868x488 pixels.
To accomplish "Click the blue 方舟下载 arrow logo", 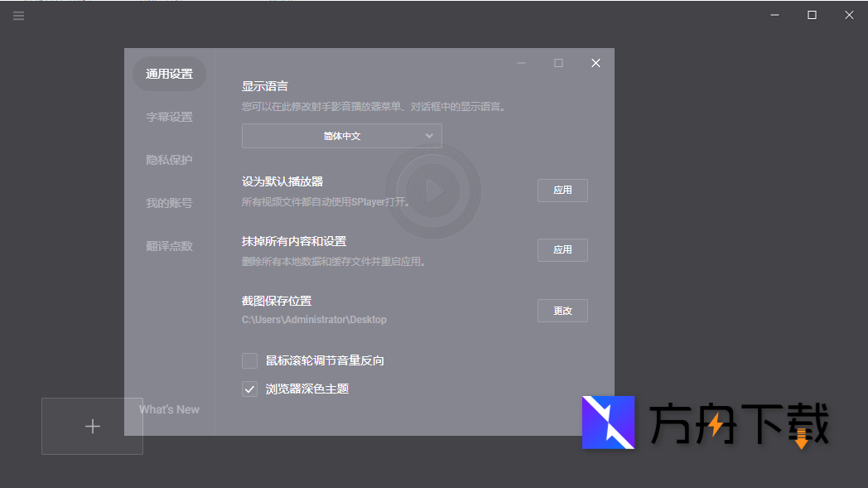I will pos(609,423).
